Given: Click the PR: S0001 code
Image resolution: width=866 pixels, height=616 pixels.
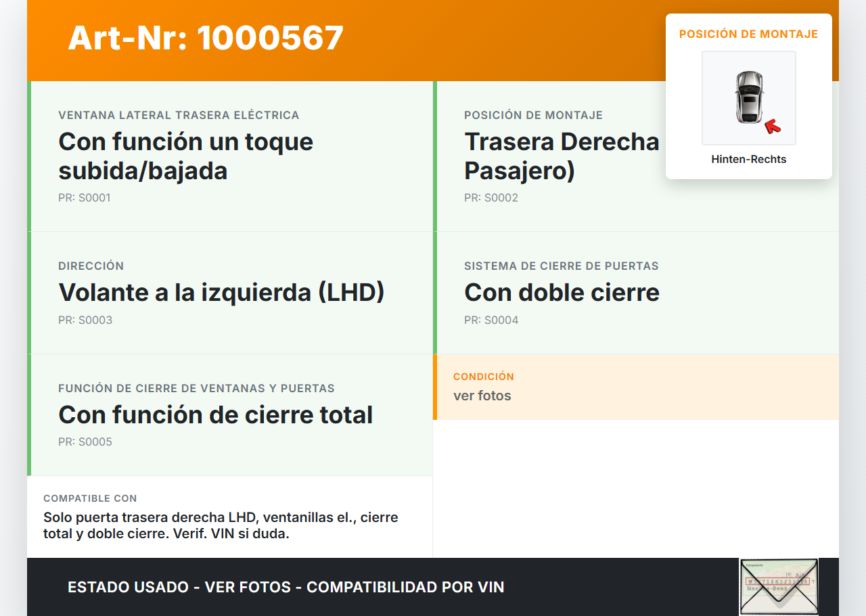Looking at the screenshot, I should pyautogui.click(x=84, y=198).
